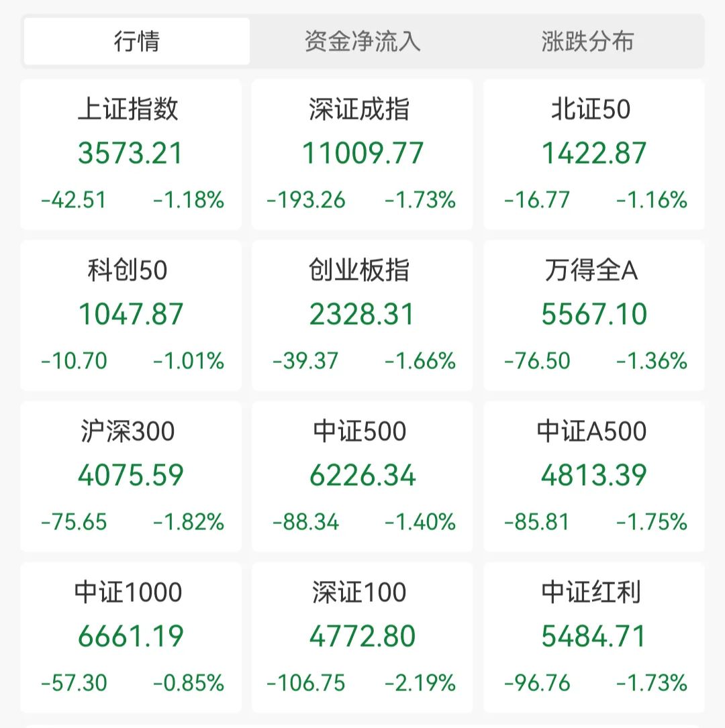The image size is (725, 728).
Task: Click the 3573.21 index value
Action: [x=130, y=153]
